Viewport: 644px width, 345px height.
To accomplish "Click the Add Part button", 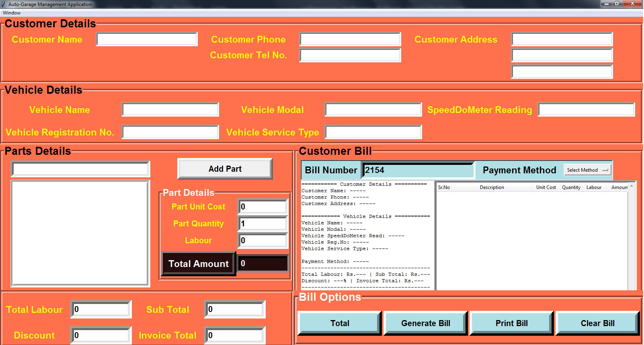I will coord(225,169).
